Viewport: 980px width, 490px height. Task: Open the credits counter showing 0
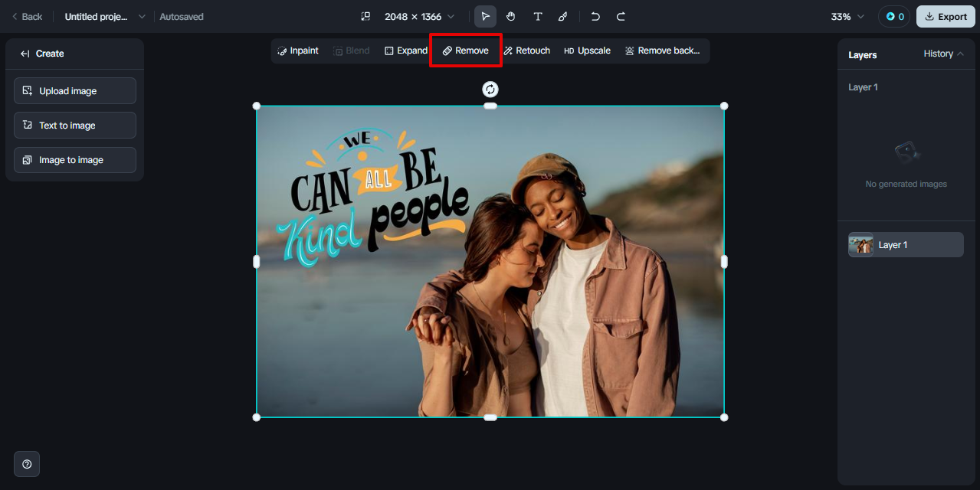tap(894, 16)
